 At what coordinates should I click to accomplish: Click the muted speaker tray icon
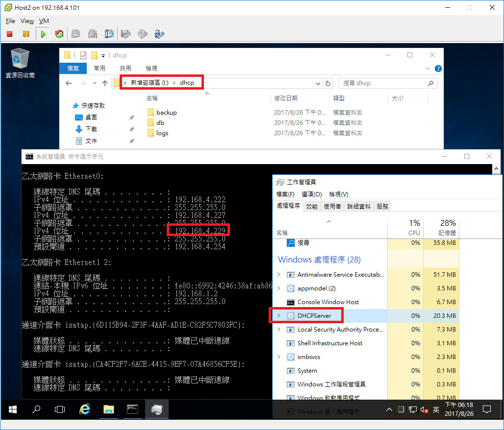[x=424, y=410]
